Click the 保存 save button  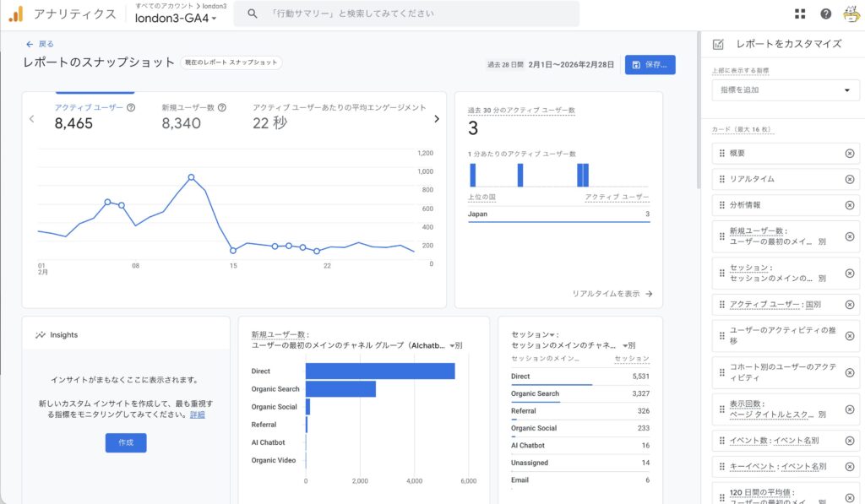tap(650, 64)
